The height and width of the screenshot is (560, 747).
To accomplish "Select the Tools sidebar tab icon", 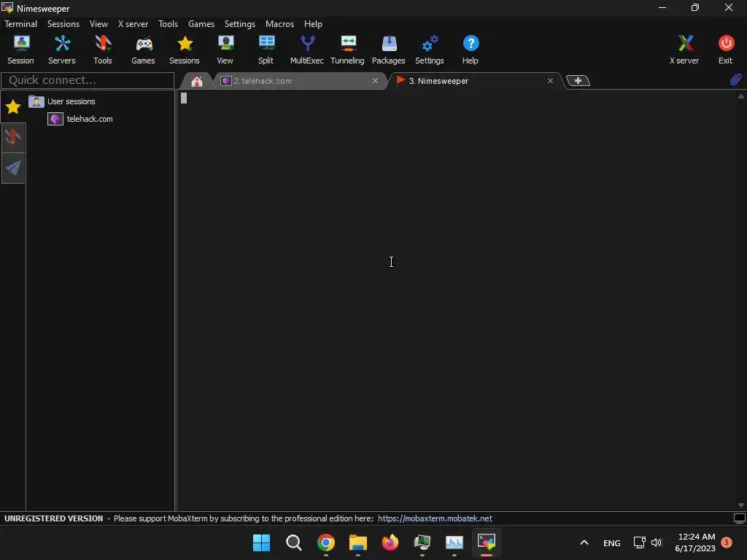I will coord(13,137).
